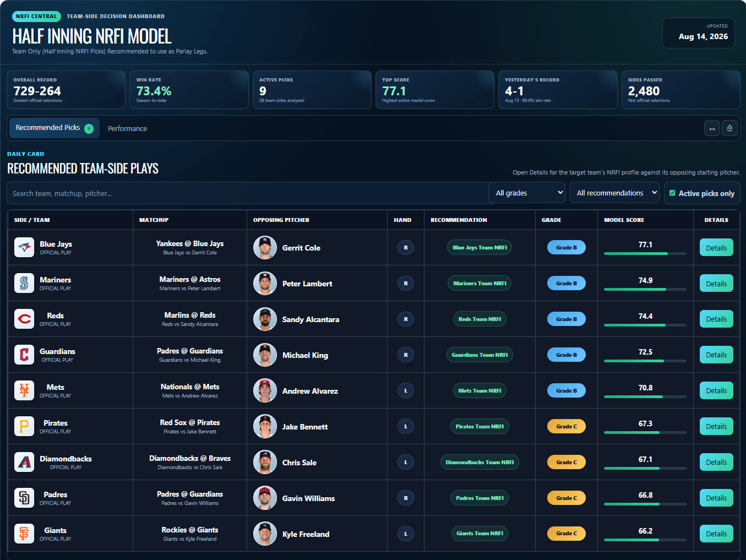Switch to the Performance tab
Image resolution: width=746 pixels, height=560 pixels.
coord(127,128)
